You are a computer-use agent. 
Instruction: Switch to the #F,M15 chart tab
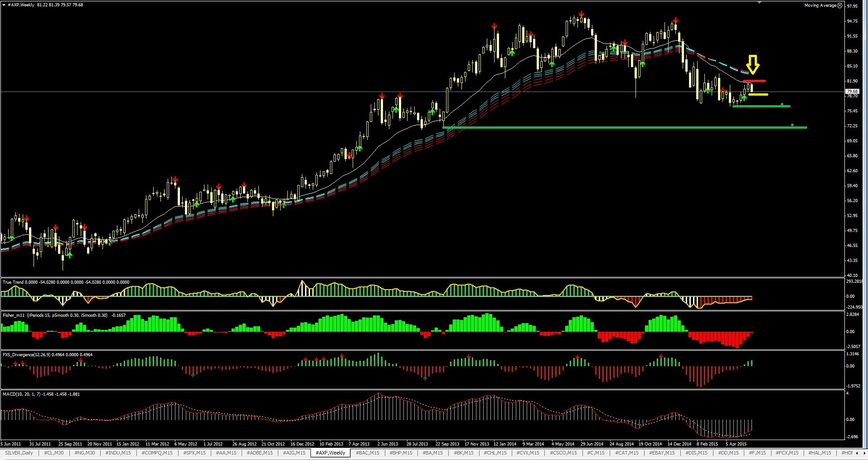[757, 453]
